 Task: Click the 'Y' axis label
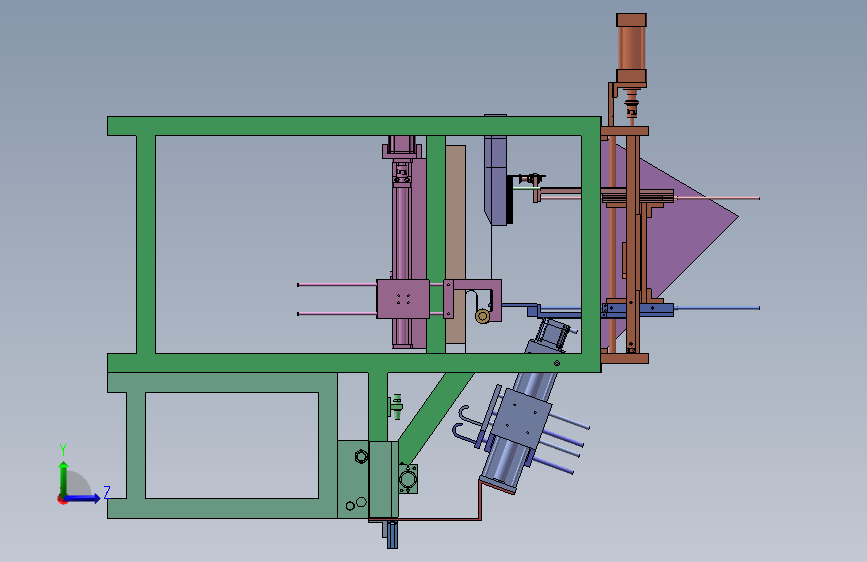pos(63,450)
